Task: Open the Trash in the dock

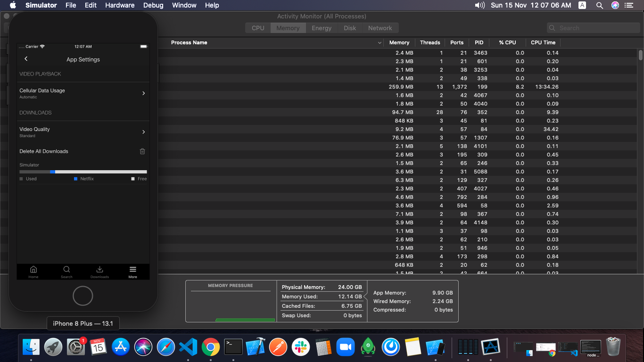Action: (613, 347)
